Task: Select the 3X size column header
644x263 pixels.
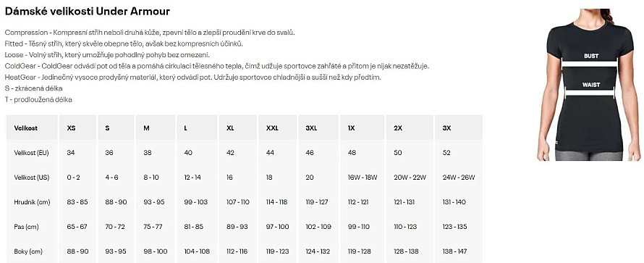Action: coord(458,128)
